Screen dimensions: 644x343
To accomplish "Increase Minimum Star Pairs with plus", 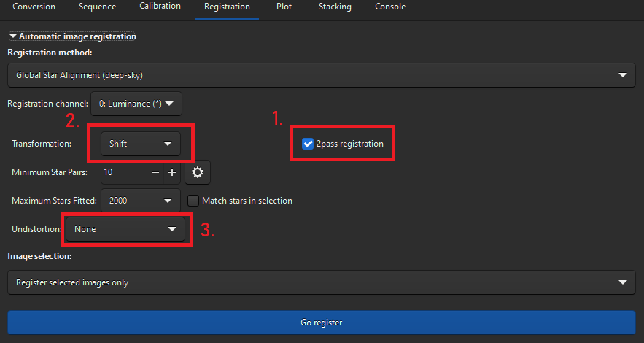I will coord(172,172).
